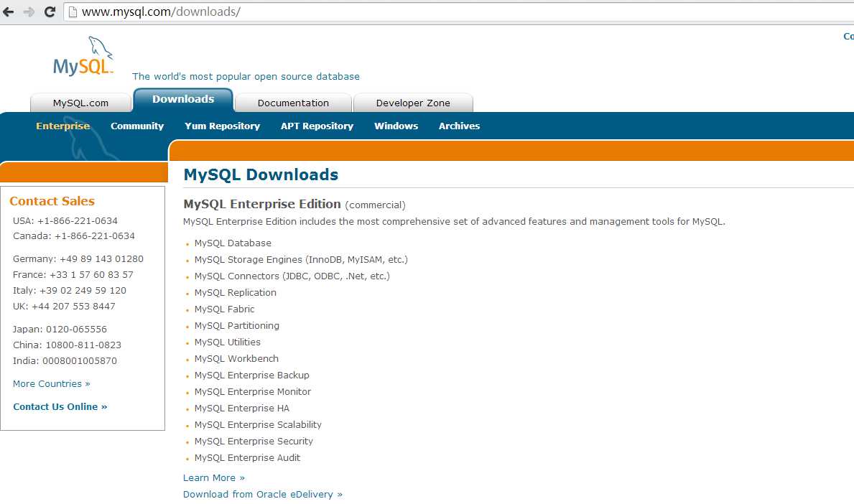Screen dimensions: 854x504
Task: Open Yum Repository menu item
Action: (222, 126)
